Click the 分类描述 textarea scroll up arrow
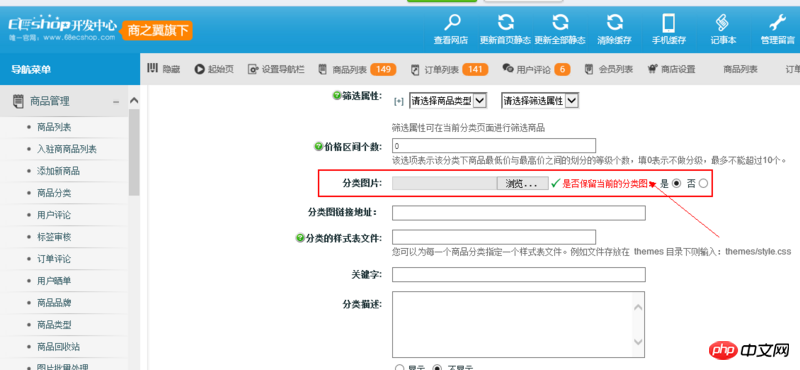 click(638, 307)
